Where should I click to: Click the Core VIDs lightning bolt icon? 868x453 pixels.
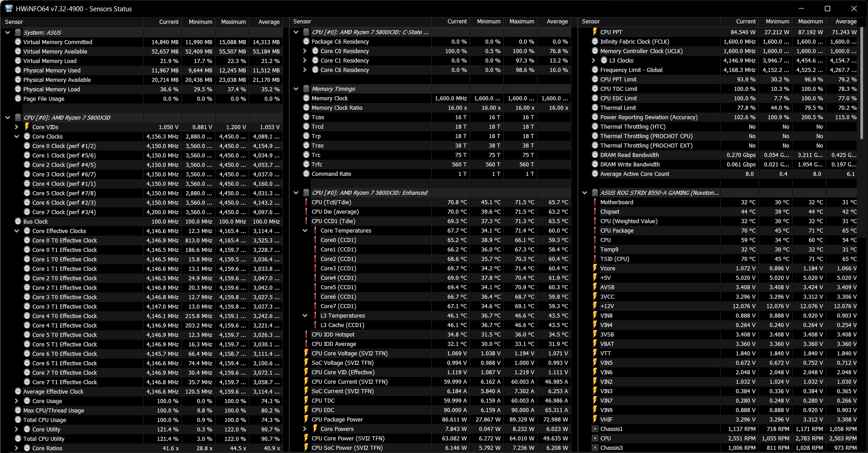tap(27, 127)
